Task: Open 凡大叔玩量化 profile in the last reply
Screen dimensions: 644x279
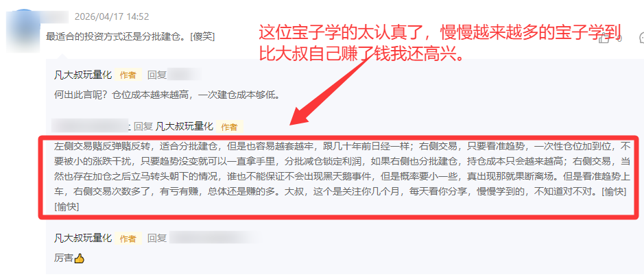Action: point(83,238)
